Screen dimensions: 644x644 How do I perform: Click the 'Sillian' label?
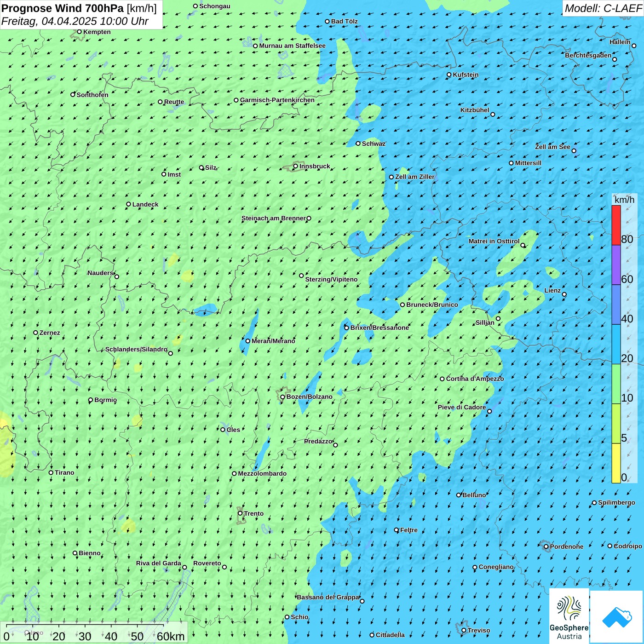[485, 322]
